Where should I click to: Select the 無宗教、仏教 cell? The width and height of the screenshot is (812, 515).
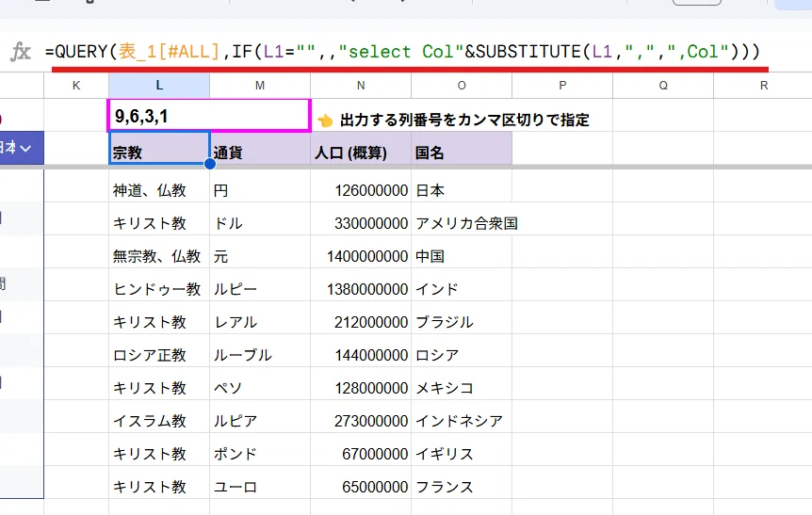point(159,251)
